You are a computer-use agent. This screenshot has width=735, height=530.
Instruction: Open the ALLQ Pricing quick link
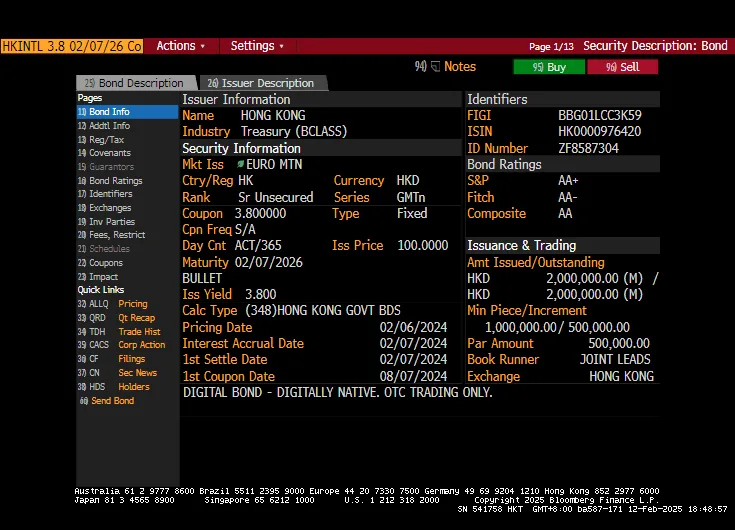tap(112, 304)
